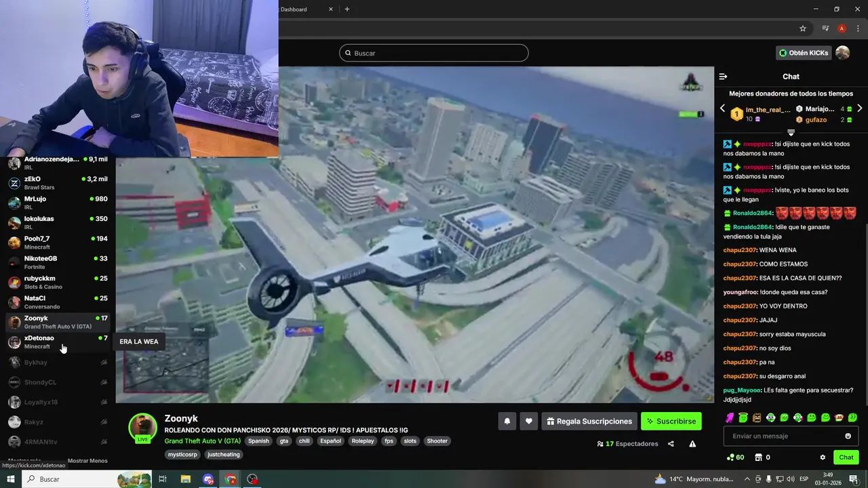
Task: Open Zoonyk channel in sidebar list
Action: click(x=58, y=322)
